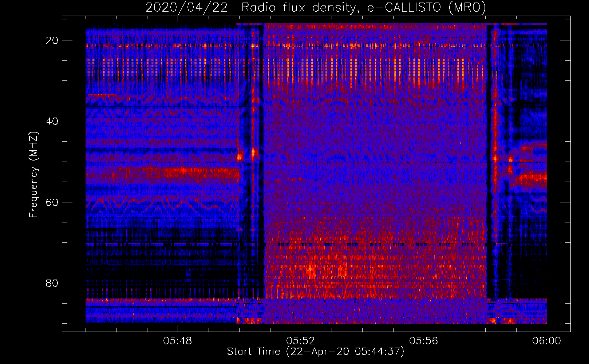Click the 80 frequency tick label
589x364 pixels.
(x=52, y=283)
